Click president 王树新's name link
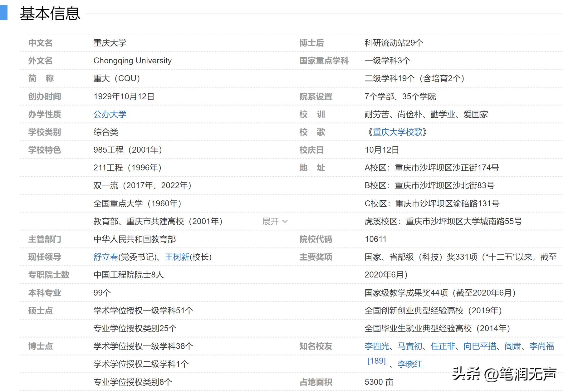 coord(177,257)
